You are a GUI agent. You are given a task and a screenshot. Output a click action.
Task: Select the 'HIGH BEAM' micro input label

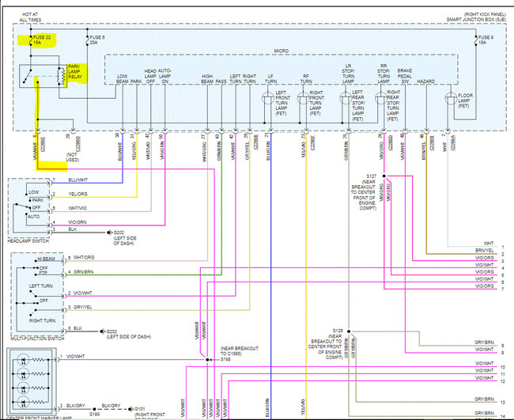207,78
